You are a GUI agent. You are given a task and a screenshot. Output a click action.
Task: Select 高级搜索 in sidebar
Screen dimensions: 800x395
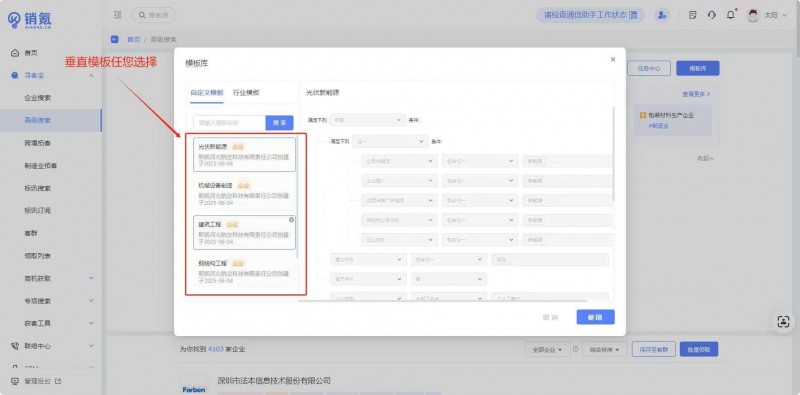[51, 120]
